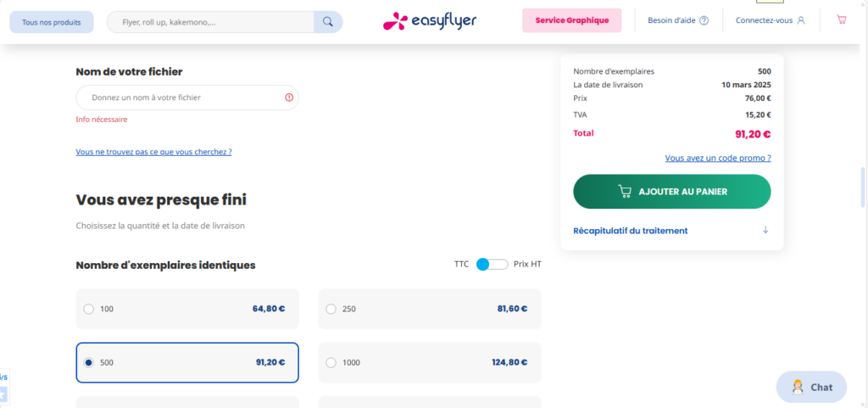Screen dimensions: 868x408
Task: Toggle the TTC / Prix HT switch
Action: pyautogui.click(x=492, y=264)
